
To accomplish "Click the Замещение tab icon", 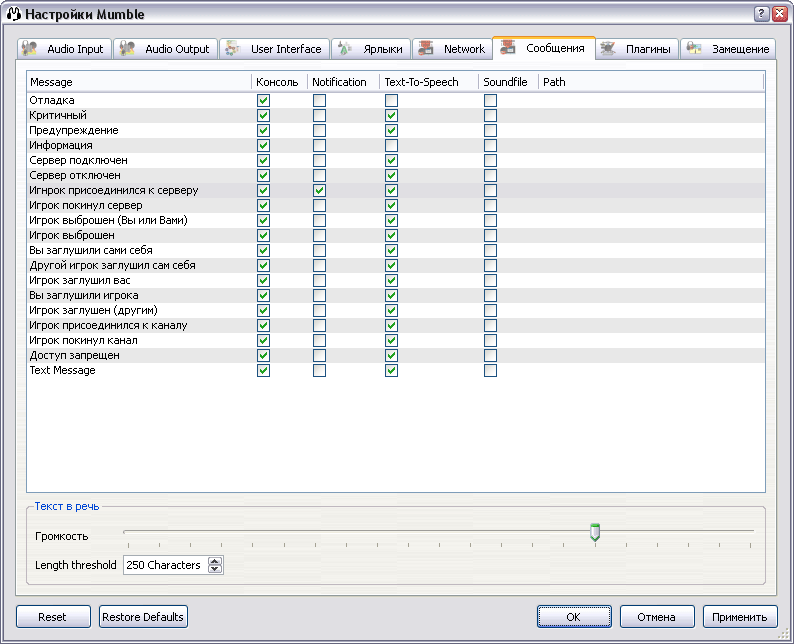I will click(694, 49).
